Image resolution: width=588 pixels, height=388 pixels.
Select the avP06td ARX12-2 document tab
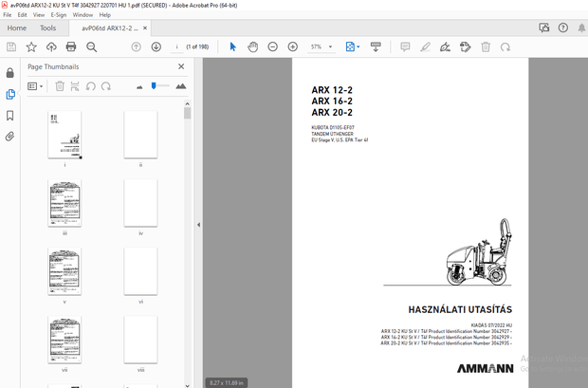click(x=110, y=28)
